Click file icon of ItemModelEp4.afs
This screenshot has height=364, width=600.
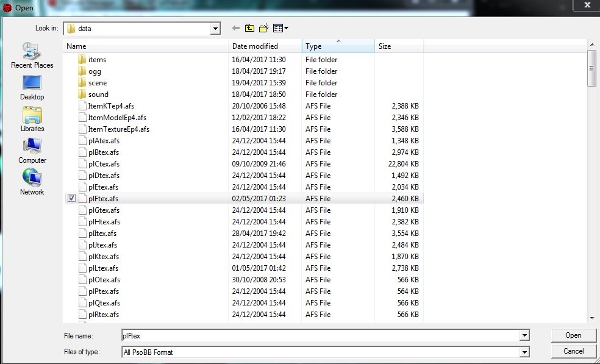(x=82, y=117)
